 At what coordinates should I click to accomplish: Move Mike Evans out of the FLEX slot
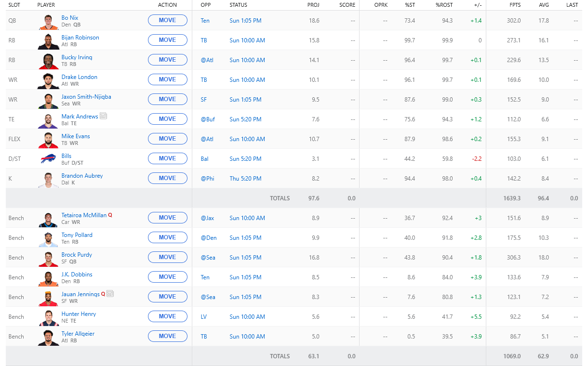167,139
